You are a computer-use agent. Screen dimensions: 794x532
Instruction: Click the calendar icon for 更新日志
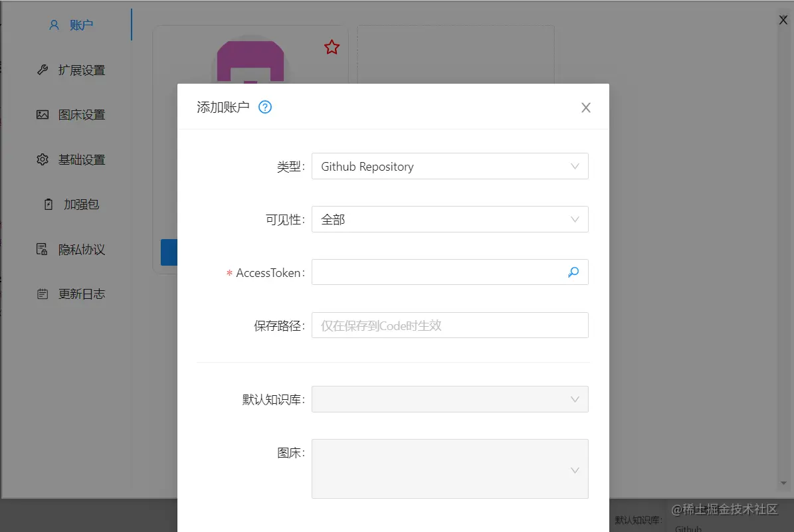pyautogui.click(x=43, y=294)
